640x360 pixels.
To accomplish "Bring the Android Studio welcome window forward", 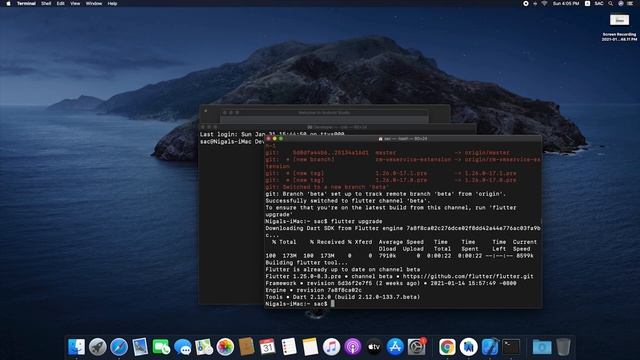I will click(x=324, y=113).
